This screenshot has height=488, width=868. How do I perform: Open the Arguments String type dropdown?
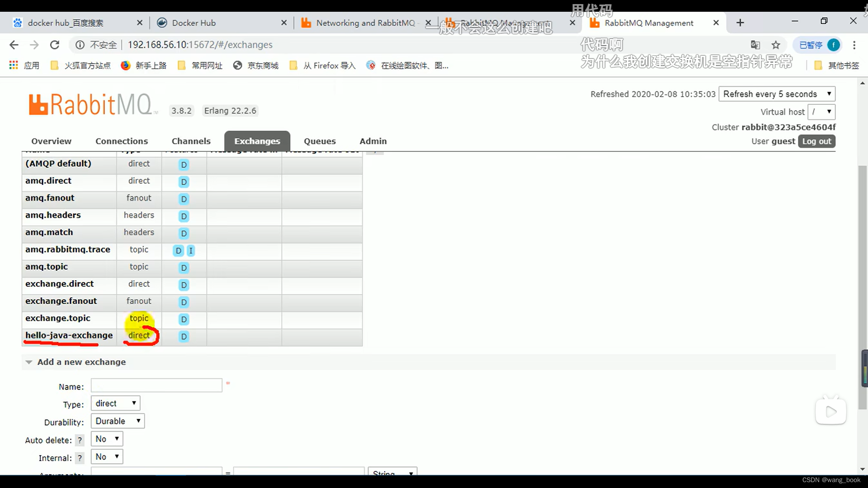click(392, 472)
